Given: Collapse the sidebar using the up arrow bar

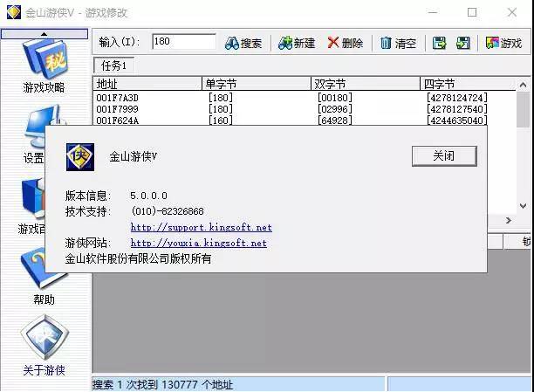Looking at the screenshot, I should (44, 34).
